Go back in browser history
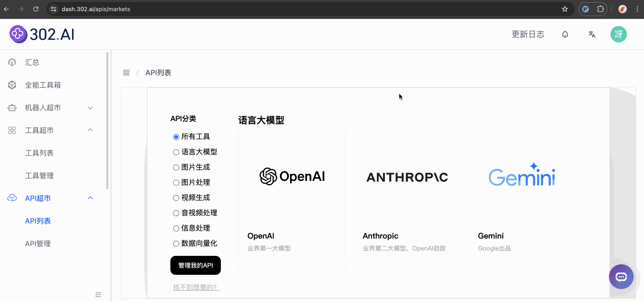Image resolution: width=644 pixels, height=302 pixels. 6,9
